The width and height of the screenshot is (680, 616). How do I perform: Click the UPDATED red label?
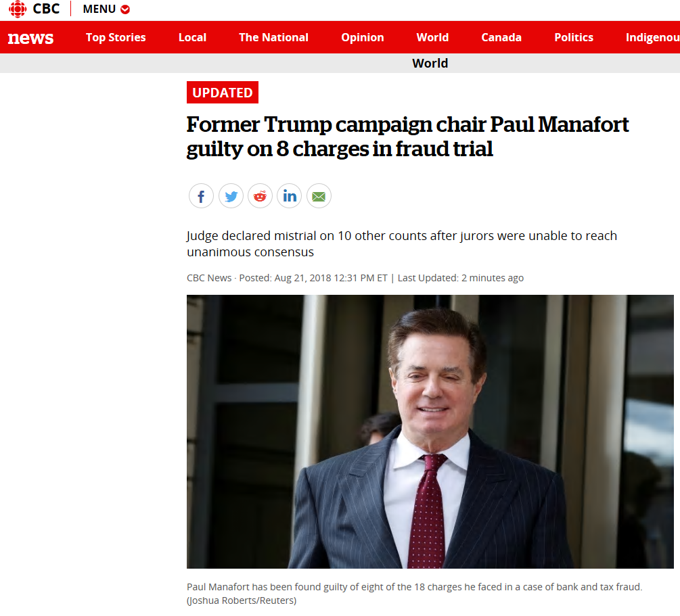[x=223, y=93]
